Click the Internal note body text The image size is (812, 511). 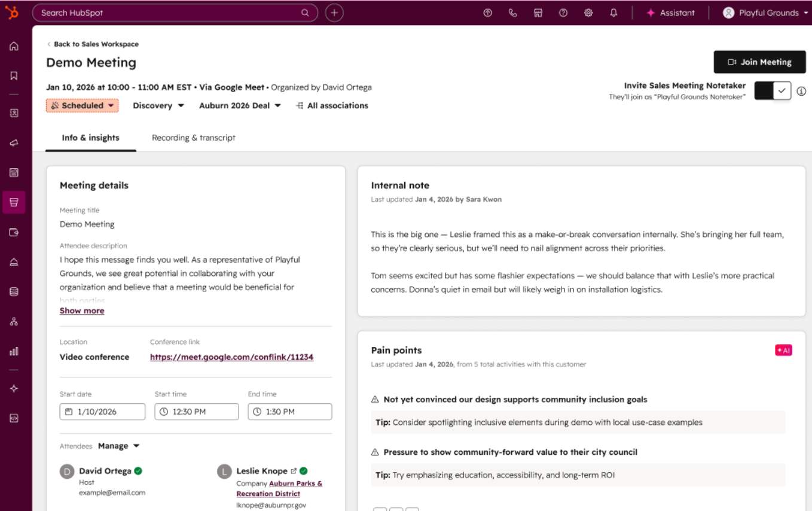(578, 262)
